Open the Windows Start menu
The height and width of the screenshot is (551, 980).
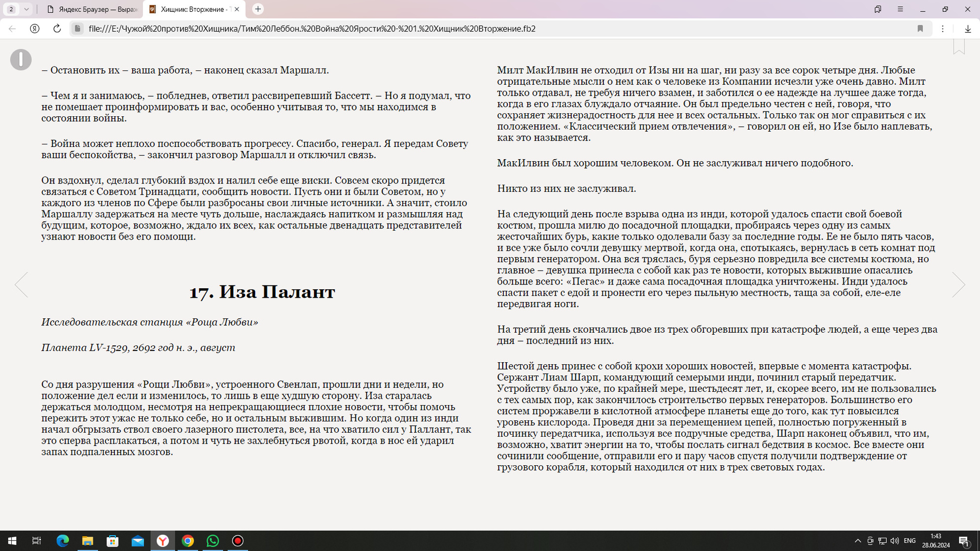point(12,541)
